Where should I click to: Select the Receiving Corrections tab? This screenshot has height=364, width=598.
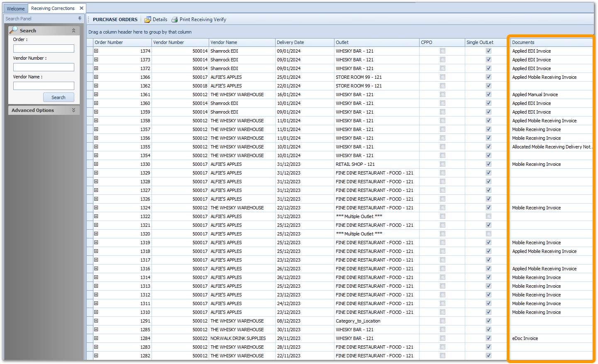click(53, 8)
